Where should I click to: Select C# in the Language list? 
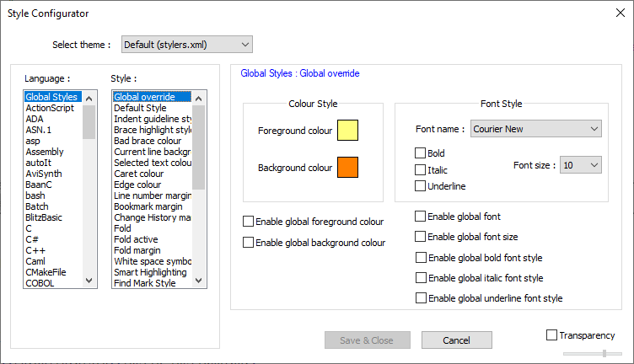coord(53,239)
